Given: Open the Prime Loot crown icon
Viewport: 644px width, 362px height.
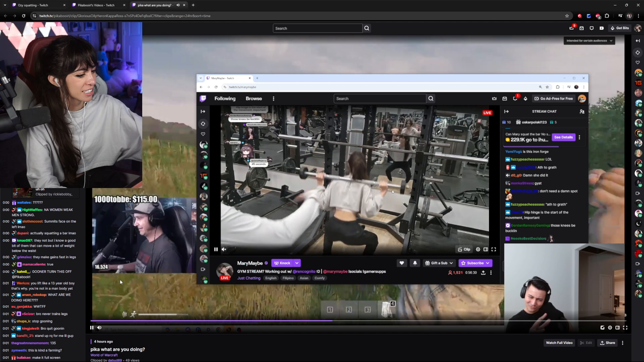Looking at the screenshot, I should [x=572, y=28].
